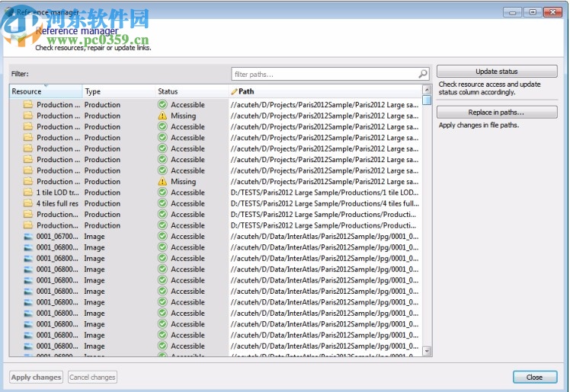This screenshot has height=392, width=570.
Task: Click the path 'D:/TESTS/Paris2012 Large Sample/Productions/4 tiles full...'
Action: [x=325, y=203]
